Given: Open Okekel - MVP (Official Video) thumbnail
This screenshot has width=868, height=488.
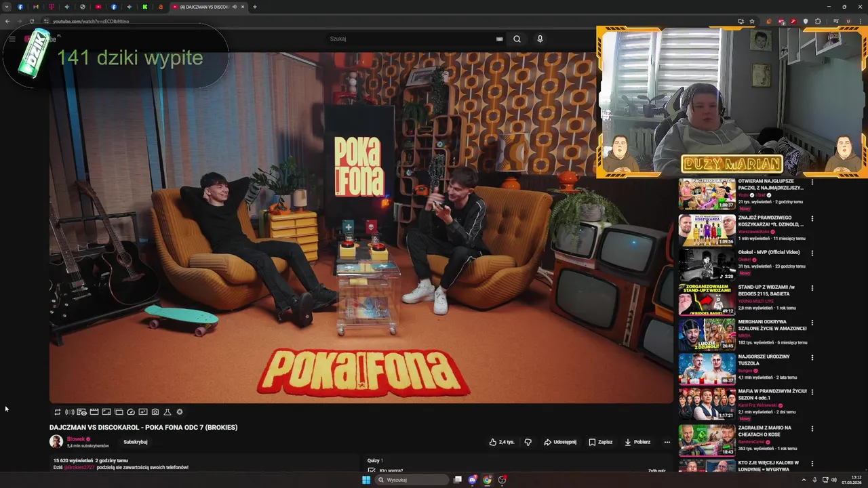Looking at the screenshot, I should point(707,264).
